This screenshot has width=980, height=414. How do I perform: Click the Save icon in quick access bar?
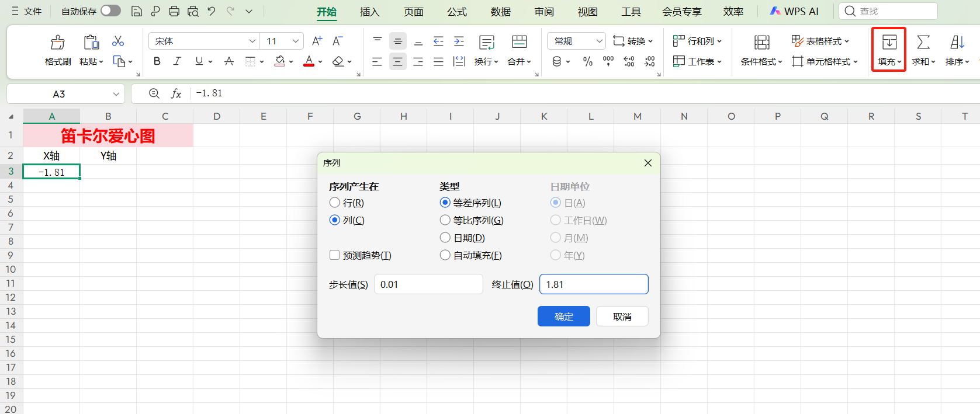(136, 11)
